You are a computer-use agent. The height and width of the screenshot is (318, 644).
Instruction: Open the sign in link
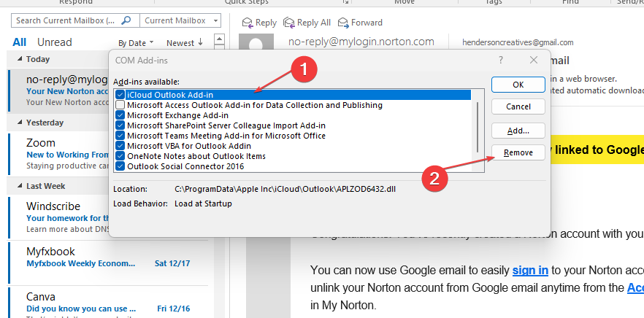(530, 271)
